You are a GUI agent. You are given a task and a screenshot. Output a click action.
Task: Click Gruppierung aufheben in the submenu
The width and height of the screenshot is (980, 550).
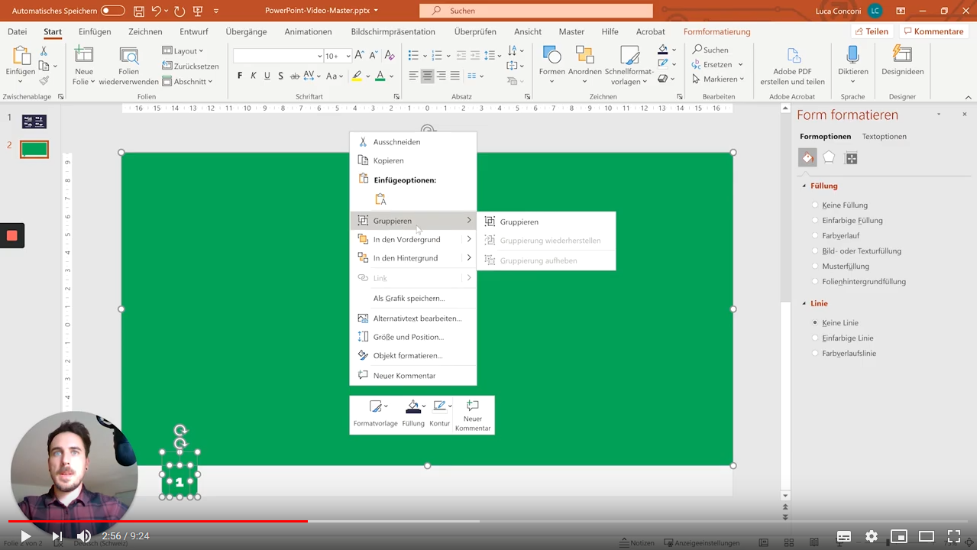tap(539, 260)
